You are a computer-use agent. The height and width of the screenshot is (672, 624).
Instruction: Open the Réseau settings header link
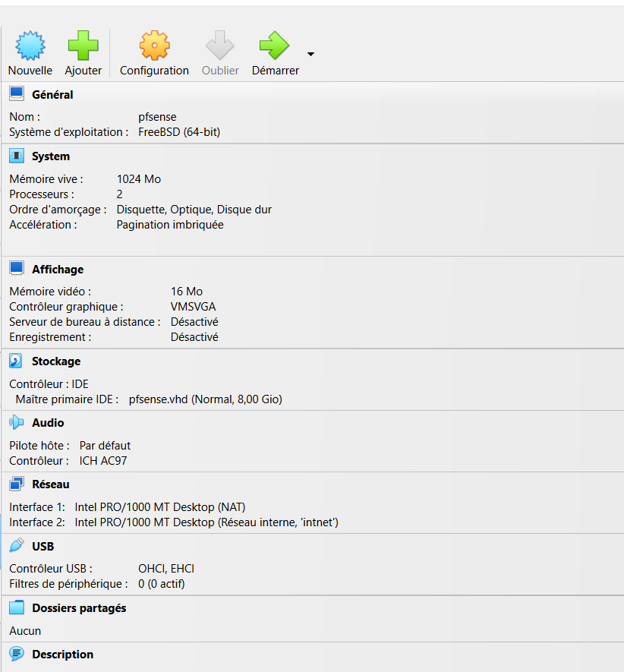(x=50, y=484)
